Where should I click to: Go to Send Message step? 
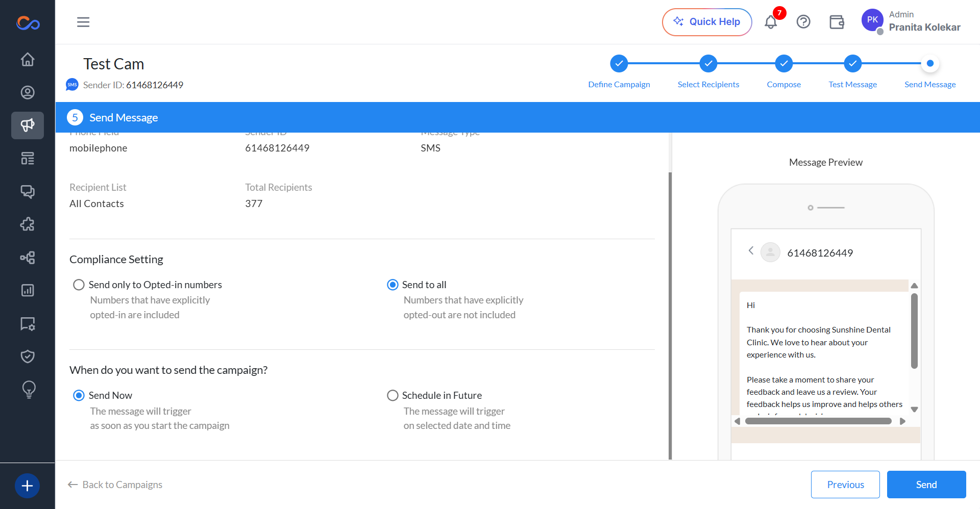[x=930, y=64]
